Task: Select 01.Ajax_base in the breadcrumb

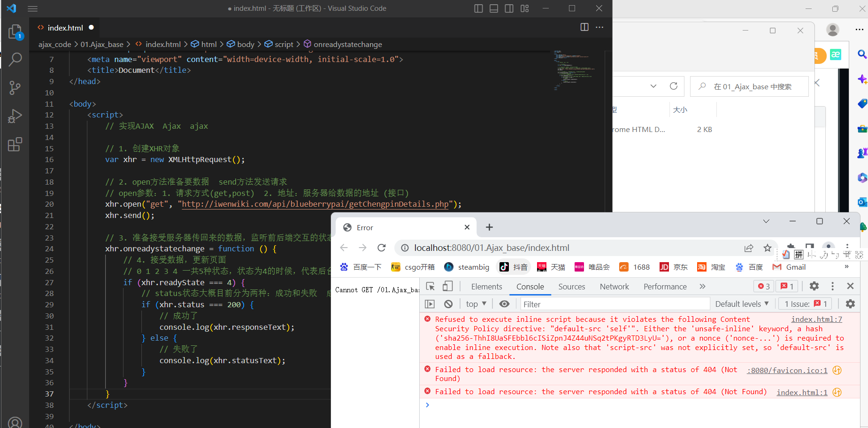Action: coord(102,44)
